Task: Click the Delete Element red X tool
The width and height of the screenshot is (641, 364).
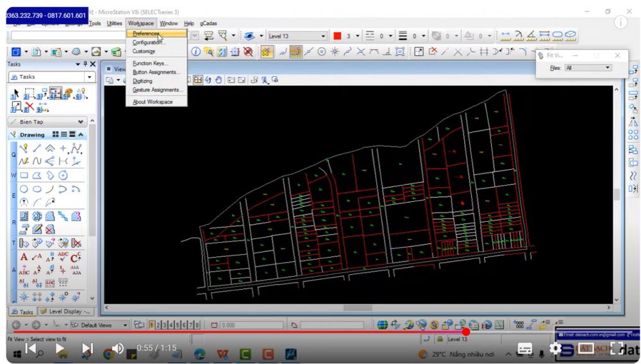Action: pyautogui.click(x=29, y=107)
